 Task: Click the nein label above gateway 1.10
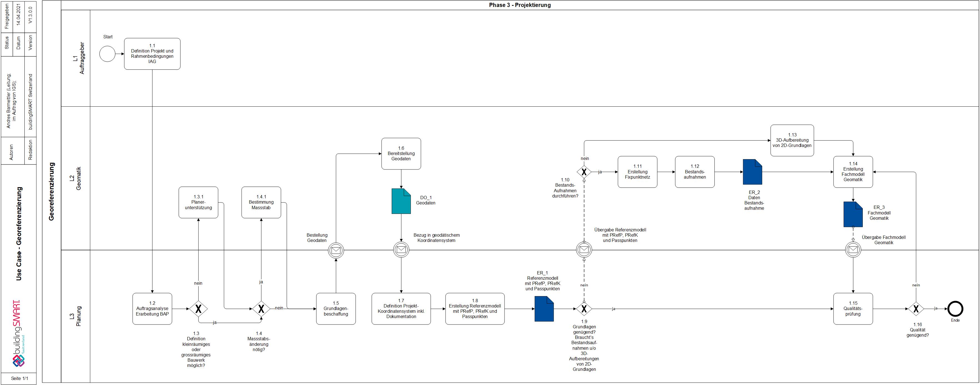coord(585,158)
